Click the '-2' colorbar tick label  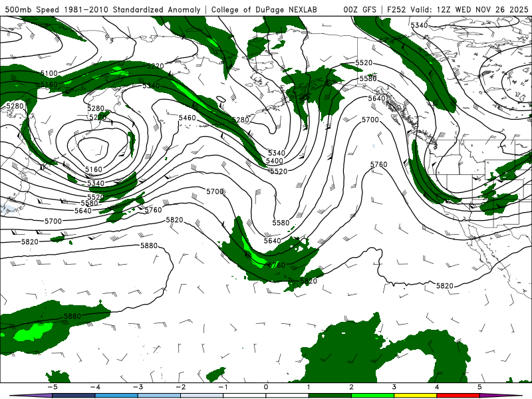coord(180,387)
